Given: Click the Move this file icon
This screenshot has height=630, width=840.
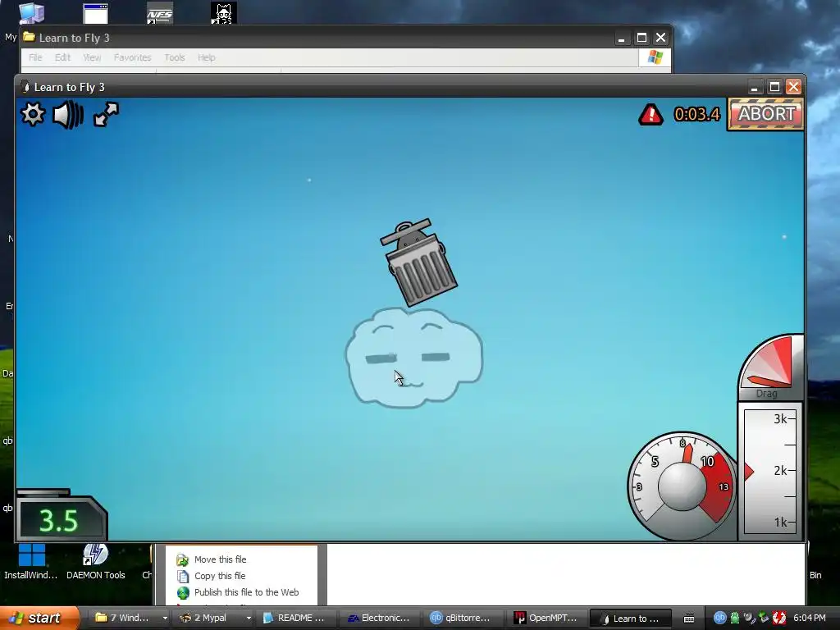Looking at the screenshot, I should click(183, 559).
